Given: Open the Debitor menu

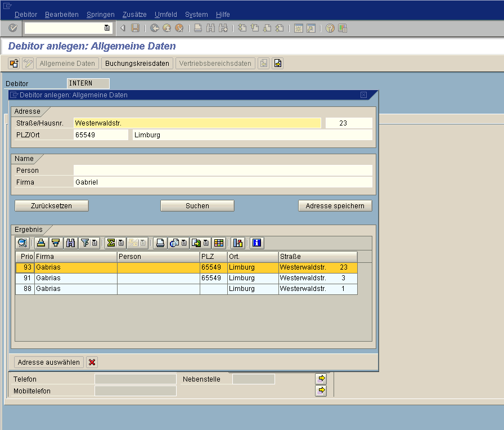Looking at the screenshot, I should click(26, 15).
